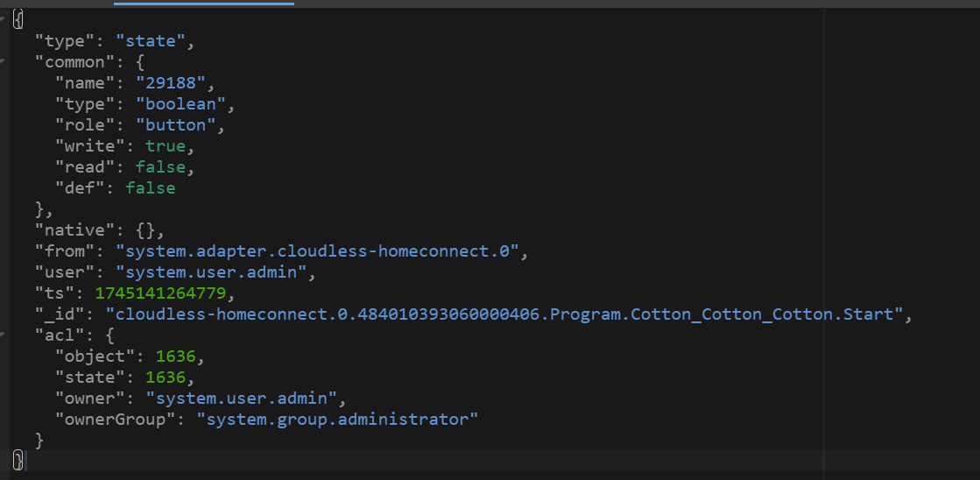
Task: Click the false value of "def"
Action: tap(150, 187)
